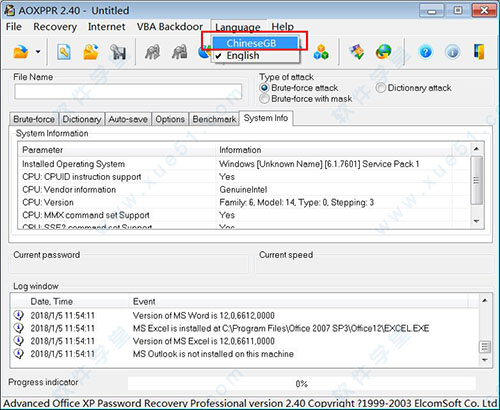This screenshot has height=410, width=500.
Task: Click the first elephant toolbar icon
Action: click(x=153, y=52)
